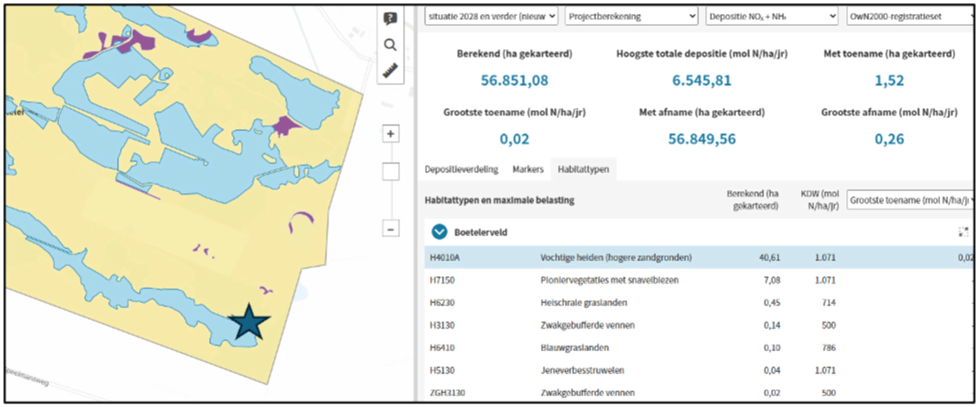The width and height of the screenshot is (980, 407).
Task: Open the help speech-bubble icon on map
Action: pyautogui.click(x=390, y=19)
